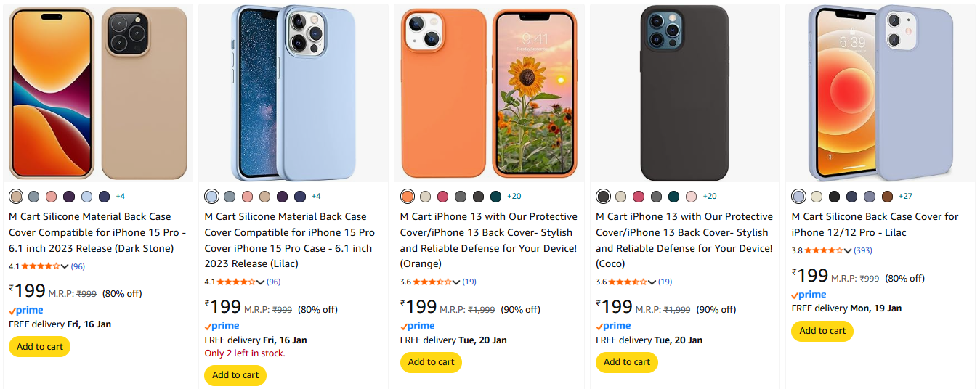
Task: Click the Prime logo under the Dark Stone case
Action: coord(26,311)
